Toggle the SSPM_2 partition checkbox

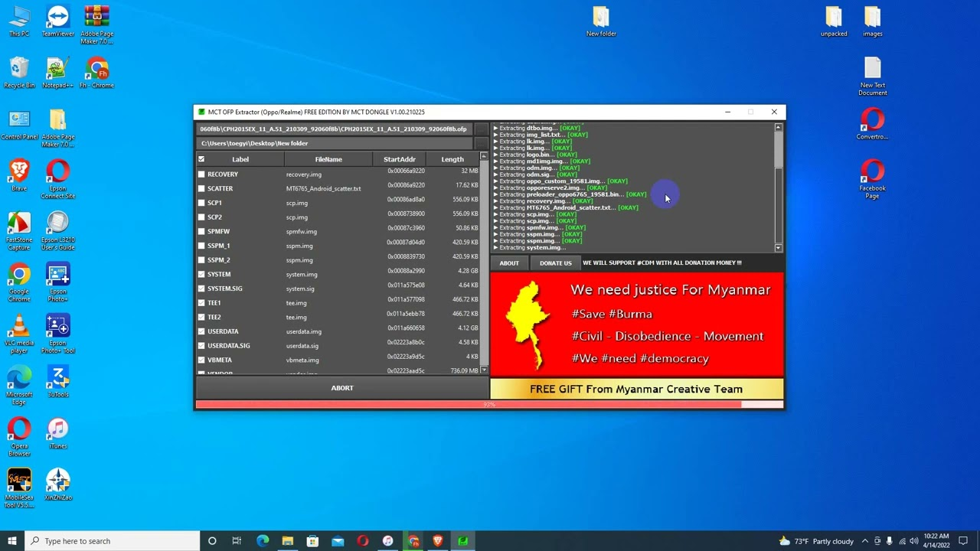coord(201,259)
